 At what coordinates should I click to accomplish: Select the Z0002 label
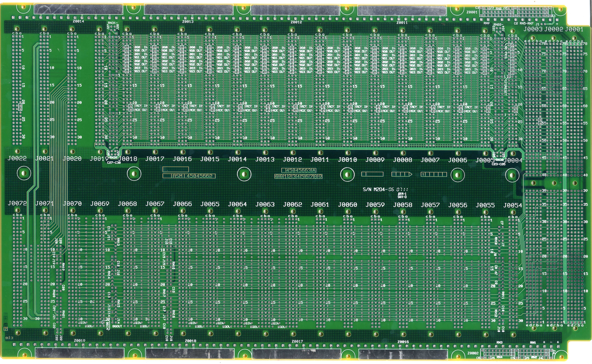pyautogui.click(x=473, y=353)
